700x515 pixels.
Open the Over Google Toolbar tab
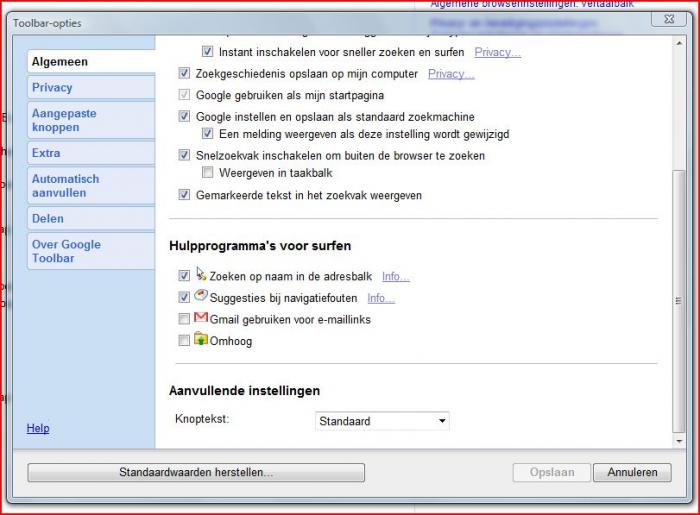(x=91, y=251)
